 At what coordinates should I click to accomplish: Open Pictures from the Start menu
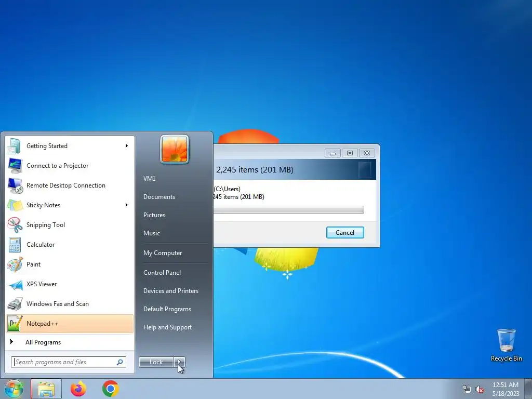click(x=154, y=215)
